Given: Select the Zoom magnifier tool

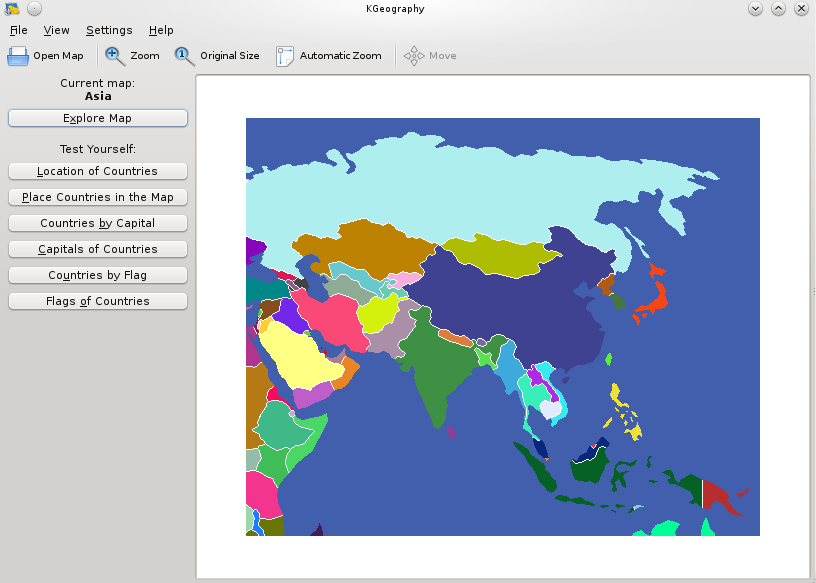Looking at the screenshot, I should coord(115,56).
